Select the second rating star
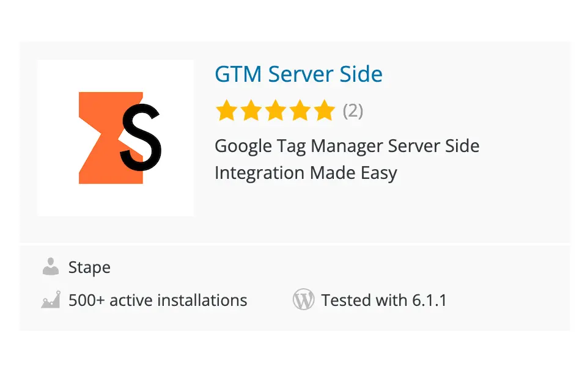 point(251,111)
